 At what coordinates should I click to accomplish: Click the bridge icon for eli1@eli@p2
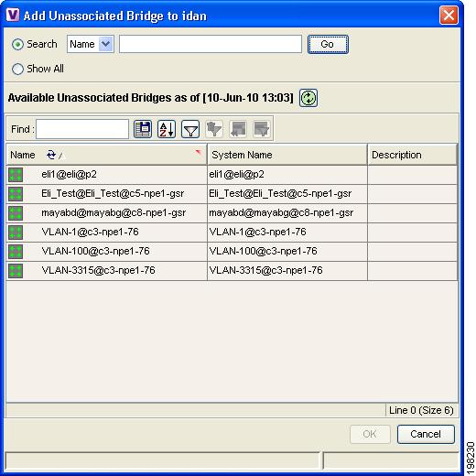(x=16, y=175)
